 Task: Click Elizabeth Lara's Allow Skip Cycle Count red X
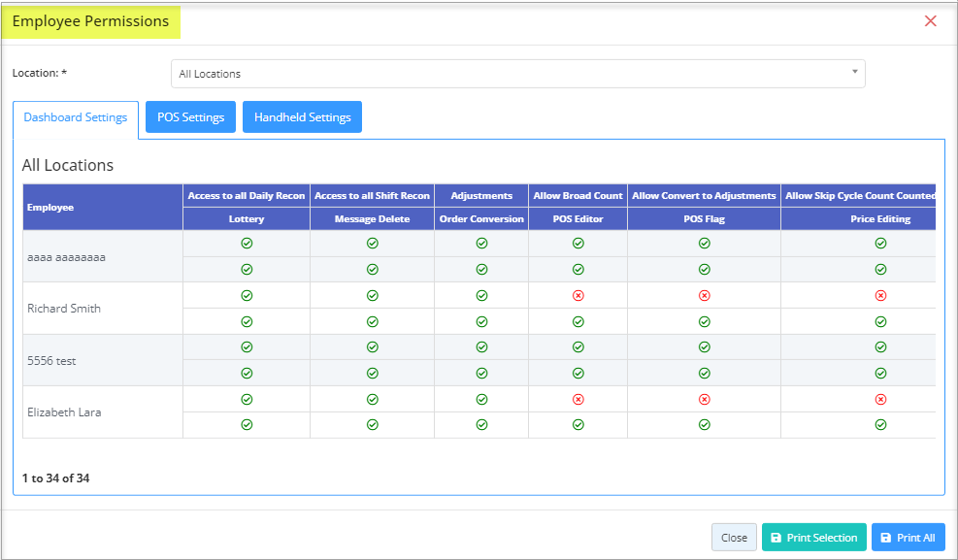880,400
